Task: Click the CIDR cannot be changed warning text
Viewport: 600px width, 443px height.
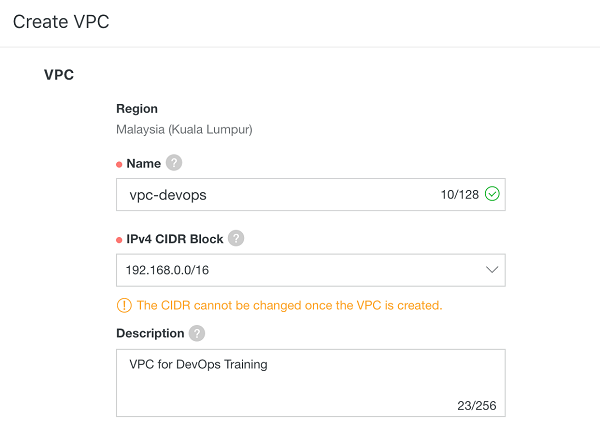Action: click(x=289, y=305)
